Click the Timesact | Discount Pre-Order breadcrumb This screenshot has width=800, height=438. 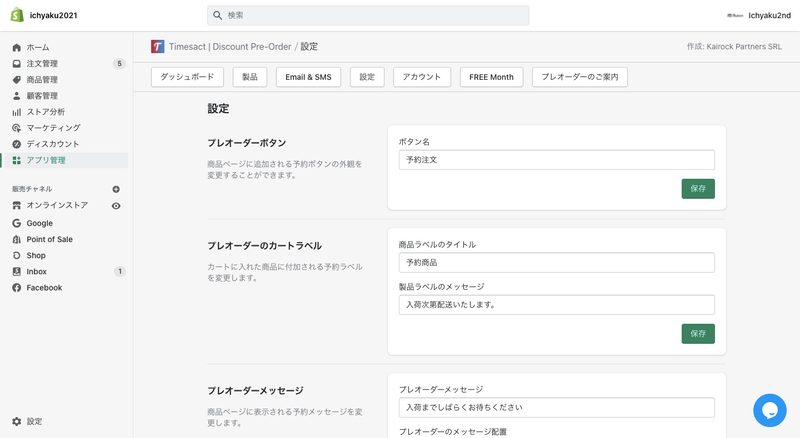click(230, 46)
